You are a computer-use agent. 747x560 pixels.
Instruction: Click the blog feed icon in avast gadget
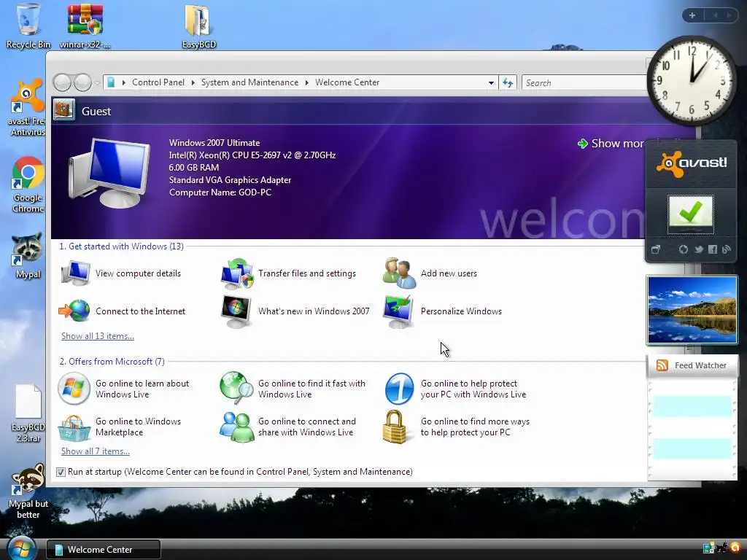727,249
